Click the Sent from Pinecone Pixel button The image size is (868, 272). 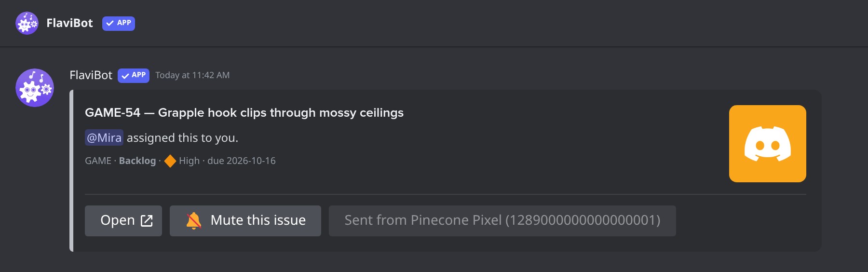tap(502, 221)
